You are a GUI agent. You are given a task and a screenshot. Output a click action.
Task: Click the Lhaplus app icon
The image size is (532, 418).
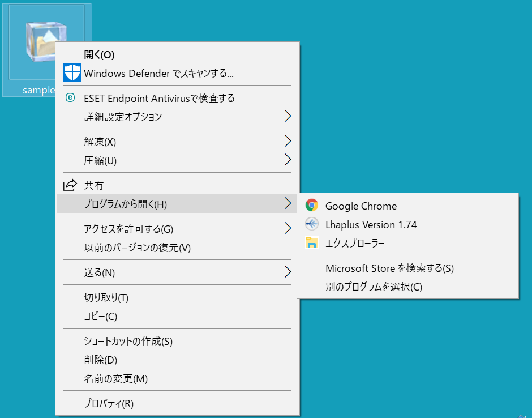pos(311,224)
